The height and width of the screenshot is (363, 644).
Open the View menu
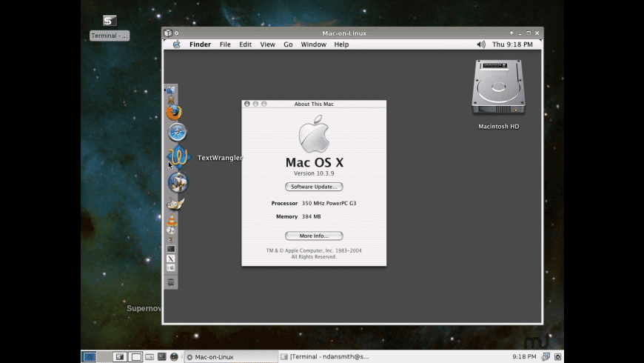coord(267,44)
